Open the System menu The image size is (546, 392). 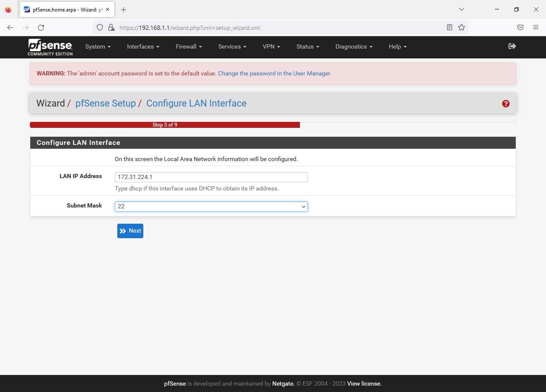click(98, 46)
